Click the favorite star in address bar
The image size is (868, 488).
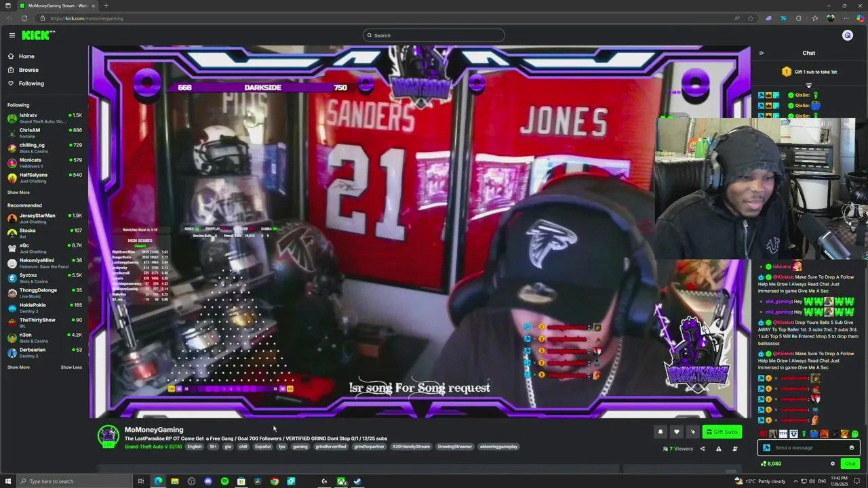tap(750, 18)
